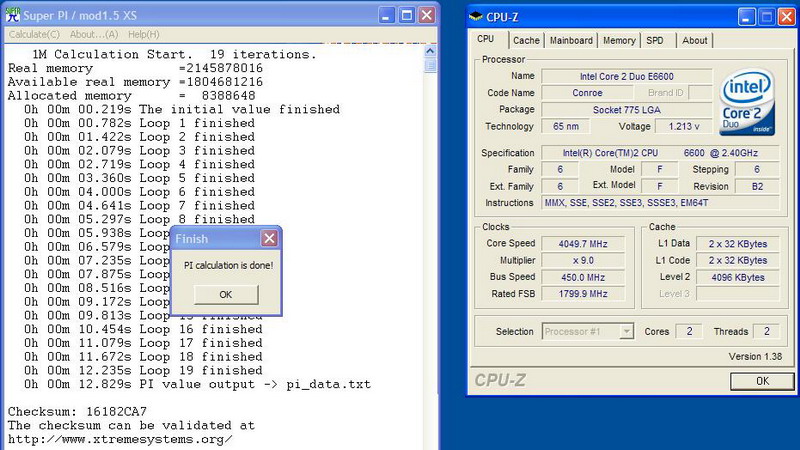Click the Super PI scrollbar up arrow
The height and width of the screenshot is (450, 800).
(x=430, y=51)
